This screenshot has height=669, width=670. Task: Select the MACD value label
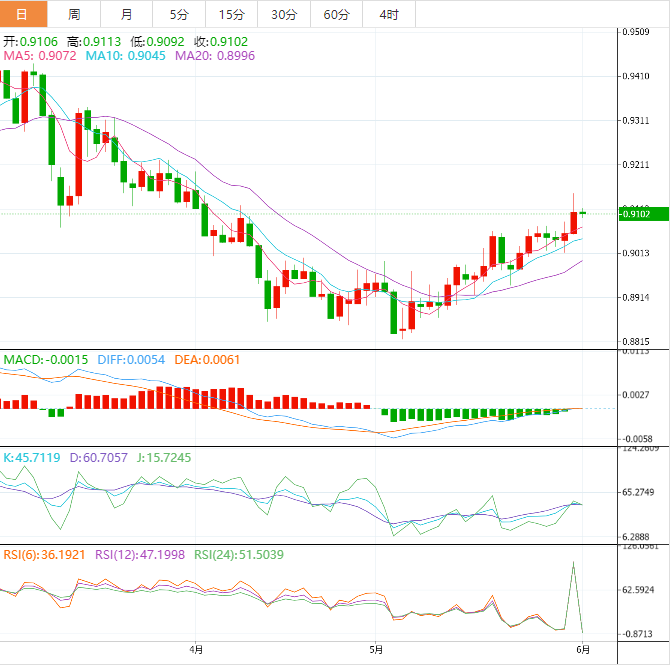coord(45,359)
